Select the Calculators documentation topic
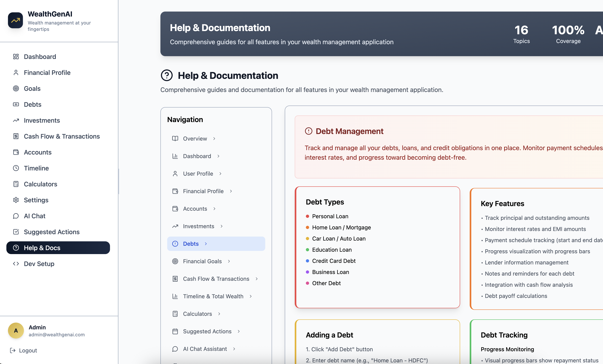Viewport: 603px width, 364px height. (x=197, y=314)
